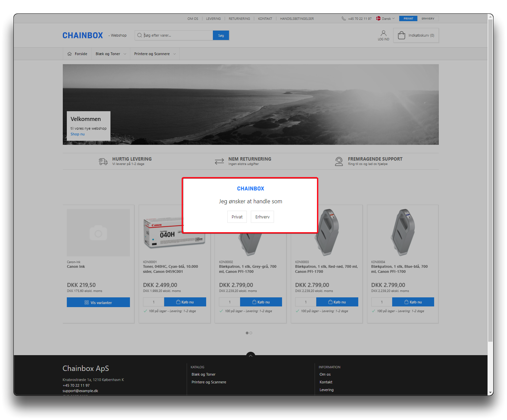Expand the Blæk og Toner menu
The width and height of the screenshot is (507, 420).
click(x=110, y=54)
